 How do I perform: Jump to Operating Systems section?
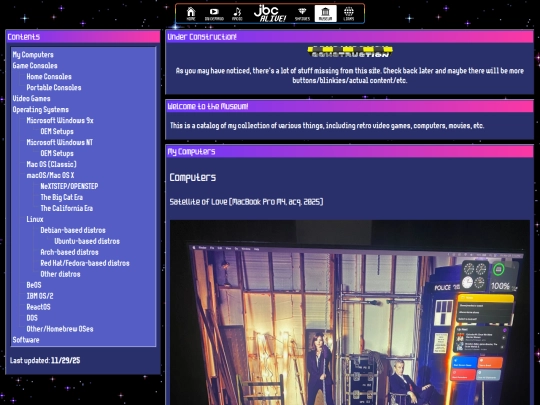tap(41, 110)
